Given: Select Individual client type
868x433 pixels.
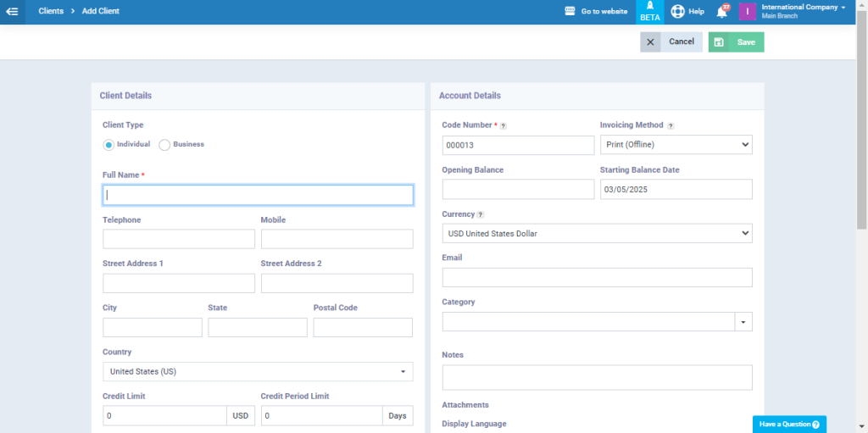Looking at the screenshot, I should click(109, 145).
